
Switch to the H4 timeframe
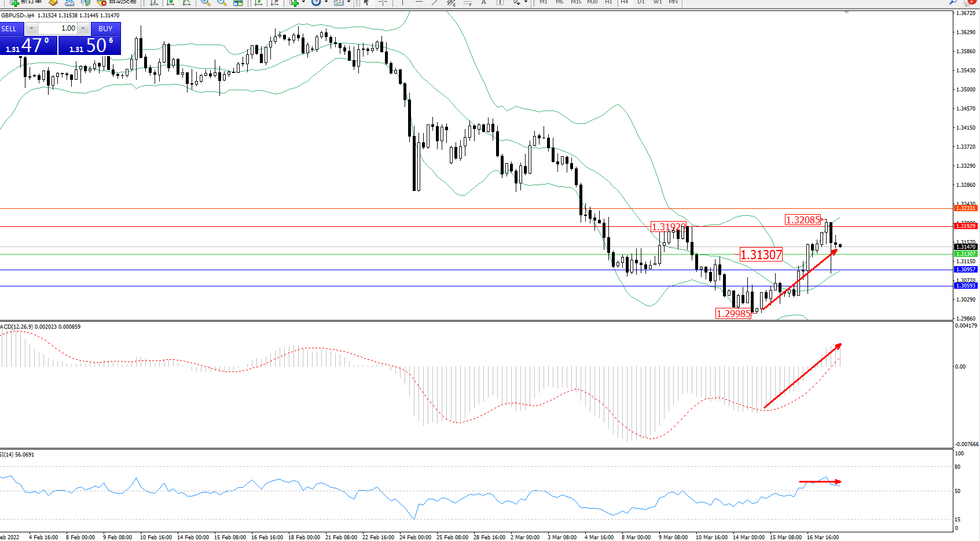click(624, 2)
